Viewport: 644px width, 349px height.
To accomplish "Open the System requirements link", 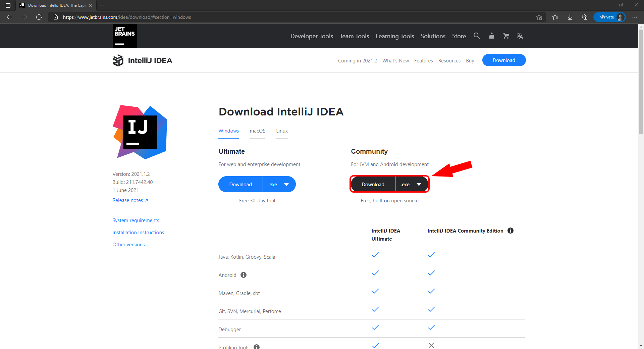I will click(136, 220).
